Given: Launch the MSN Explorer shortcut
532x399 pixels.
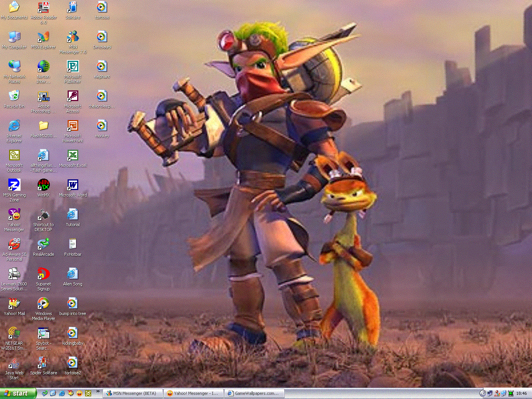Looking at the screenshot, I should point(43,40).
